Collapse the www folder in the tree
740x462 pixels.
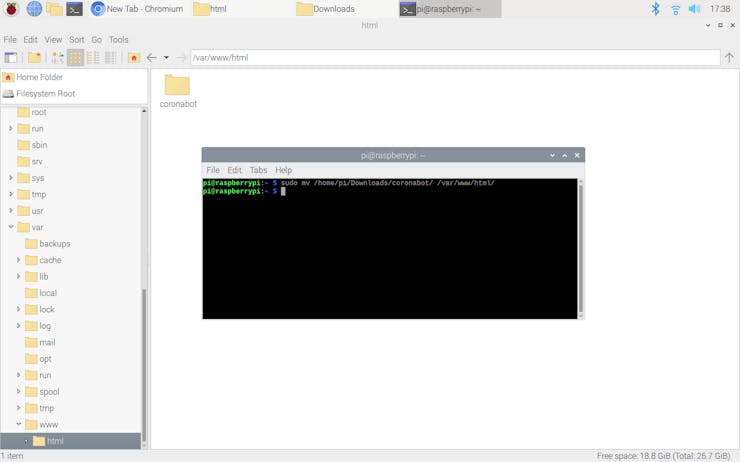tap(18, 424)
